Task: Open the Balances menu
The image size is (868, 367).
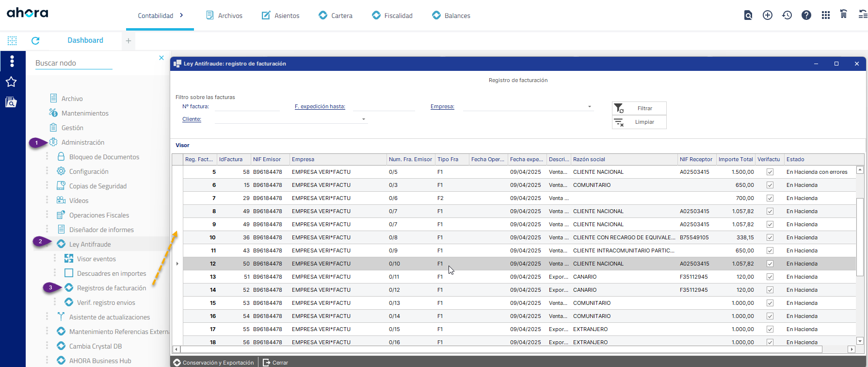Action: [451, 16]
